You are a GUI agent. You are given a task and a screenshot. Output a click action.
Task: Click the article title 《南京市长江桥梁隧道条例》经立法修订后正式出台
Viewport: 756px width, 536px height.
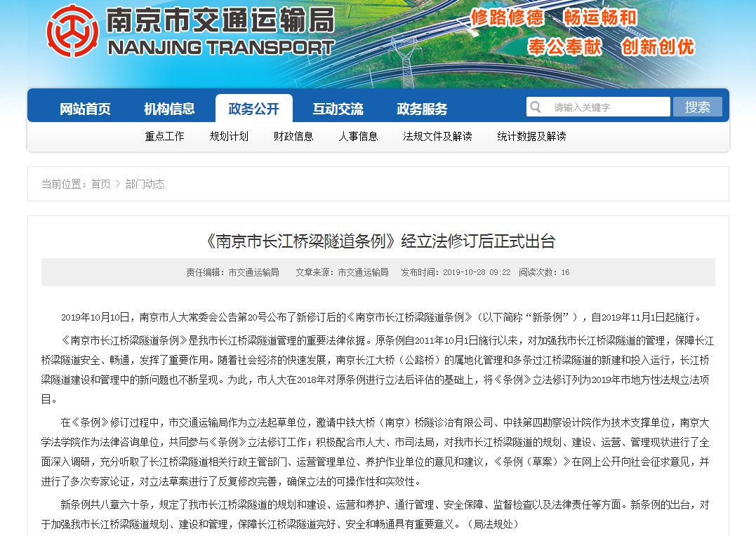pyautogui.click(x=378, y=241)
